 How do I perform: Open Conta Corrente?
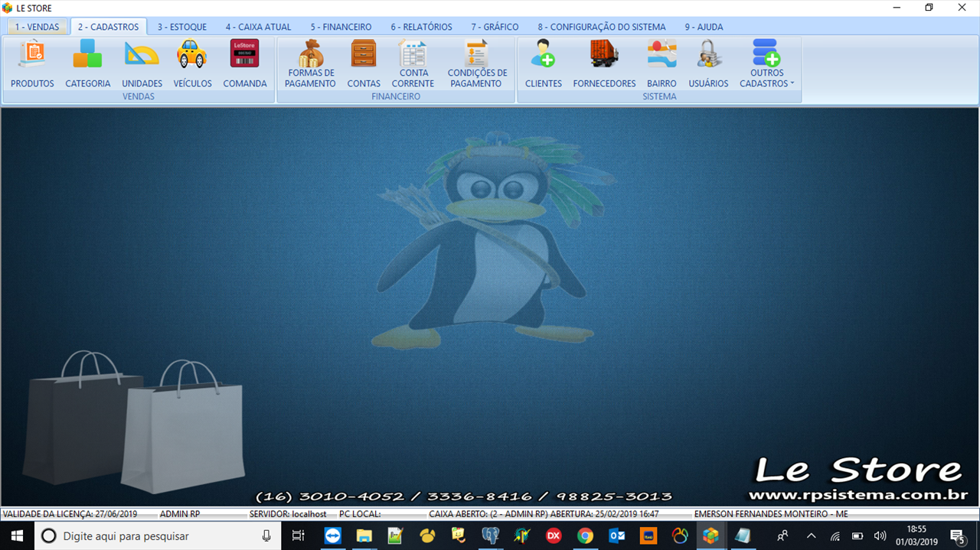[413, 64]
